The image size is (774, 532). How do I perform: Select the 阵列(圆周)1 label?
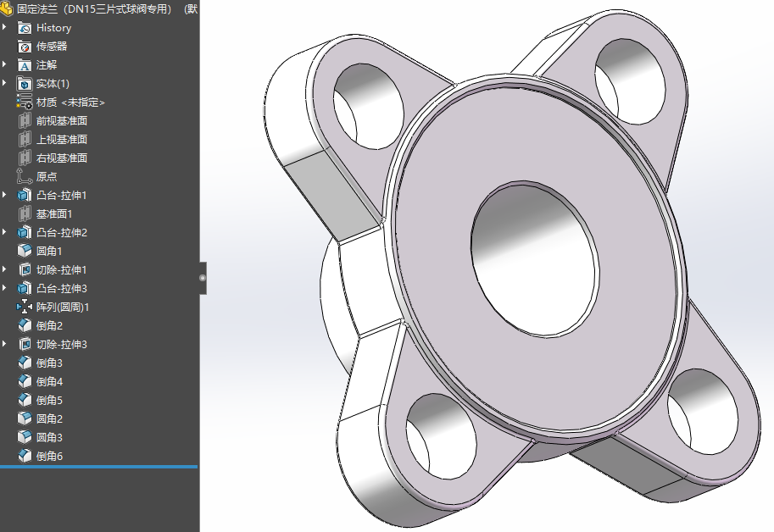coord(63,308)
